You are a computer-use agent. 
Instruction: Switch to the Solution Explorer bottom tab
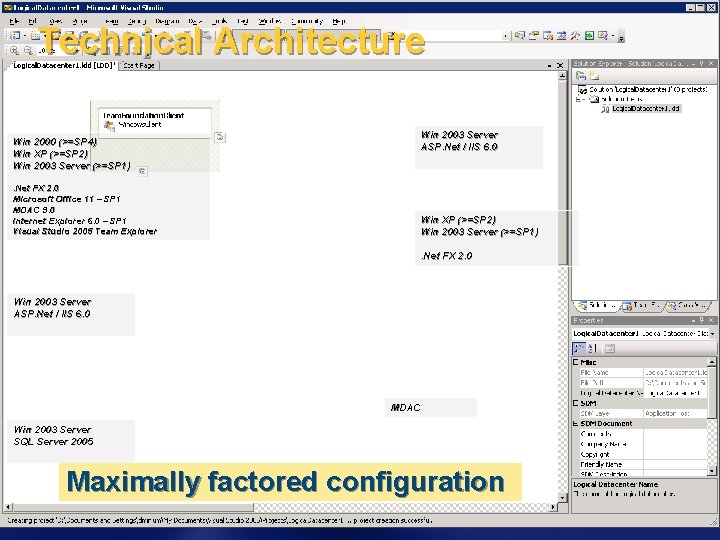coord(597,305)
